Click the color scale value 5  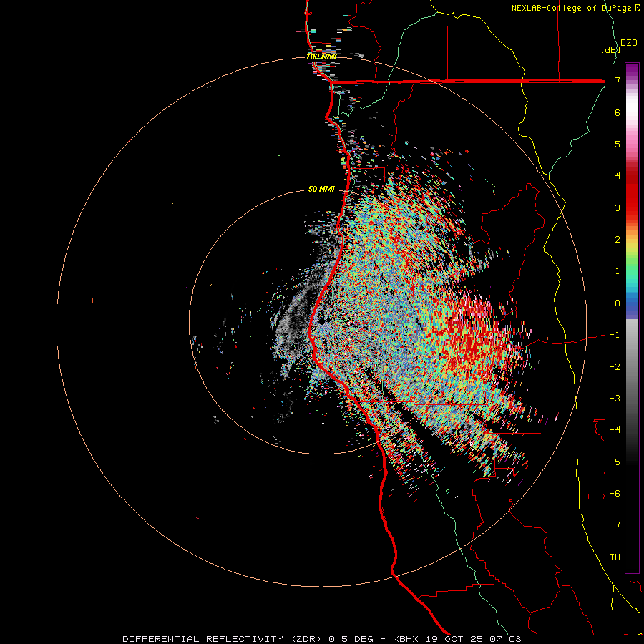pyautogui.click(x=618, y=144)
